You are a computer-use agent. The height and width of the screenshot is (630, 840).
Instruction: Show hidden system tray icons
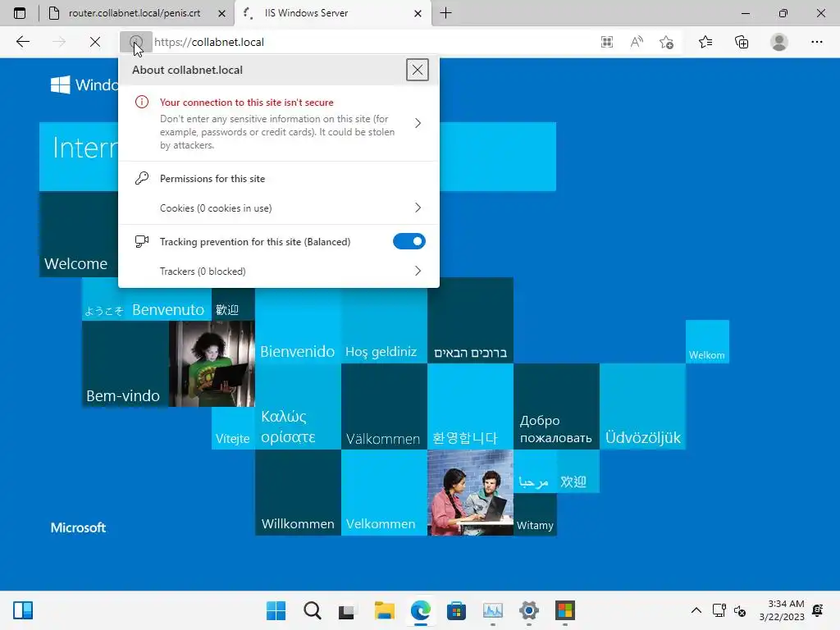(x=696, y=610)
